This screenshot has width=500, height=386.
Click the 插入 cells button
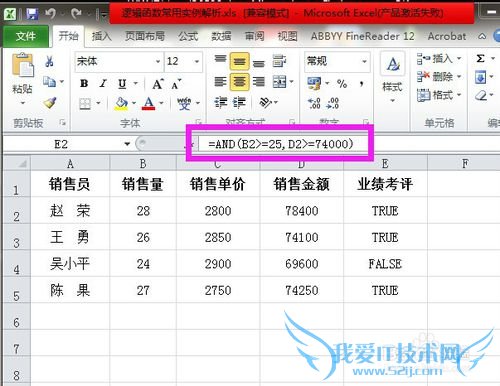click(x=439, y=59)
